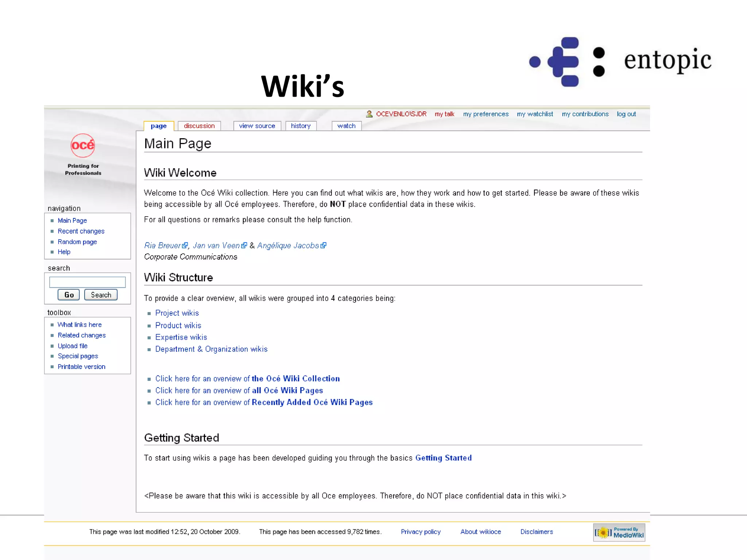
Task: Open Project wikis category
Action: click(x=177, y=313)
